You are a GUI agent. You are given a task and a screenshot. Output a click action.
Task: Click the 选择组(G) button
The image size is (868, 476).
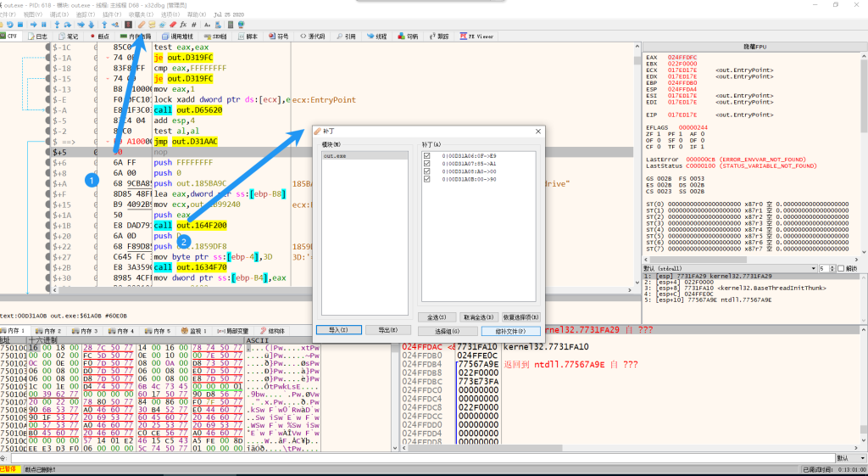[448, 331]
